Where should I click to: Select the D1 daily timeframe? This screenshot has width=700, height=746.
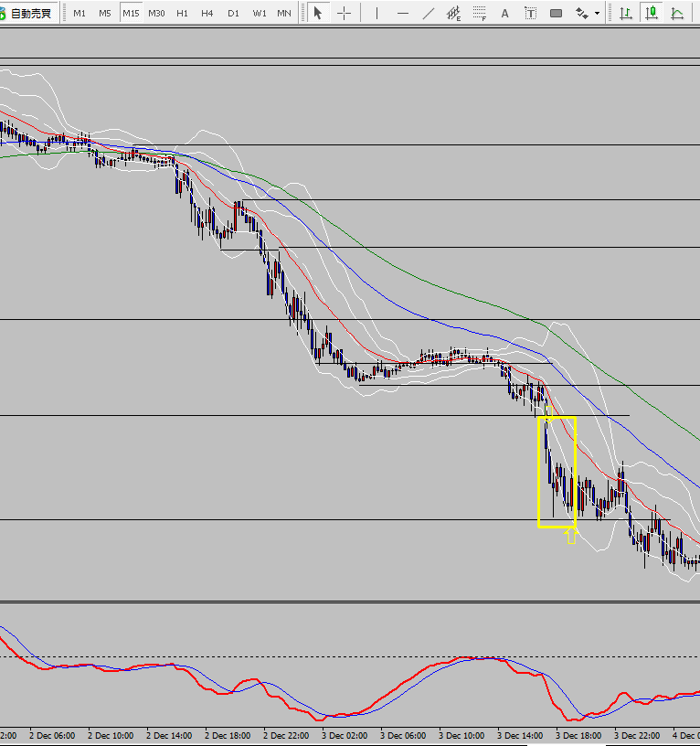(233, 13)
